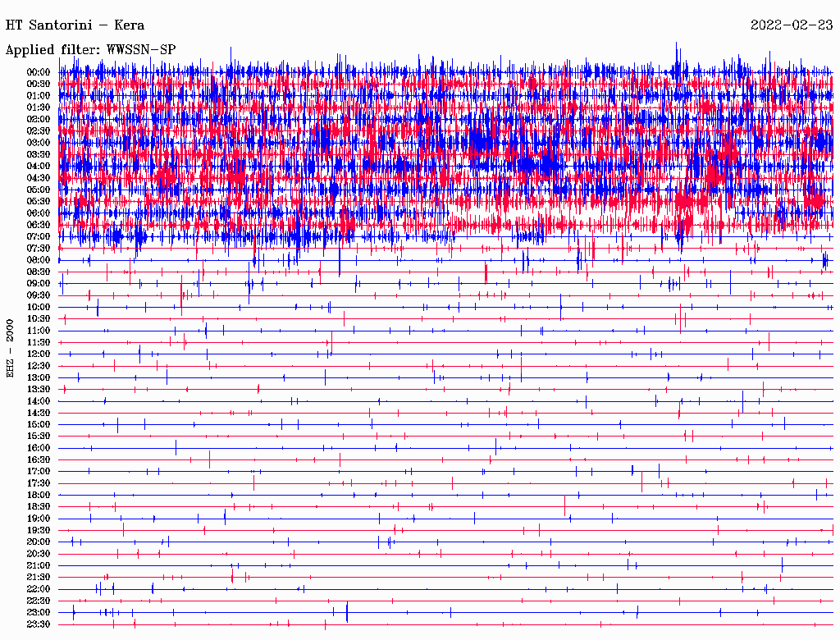
Task: Select the 18:30 time label
Action: click(x=39, y=507)
